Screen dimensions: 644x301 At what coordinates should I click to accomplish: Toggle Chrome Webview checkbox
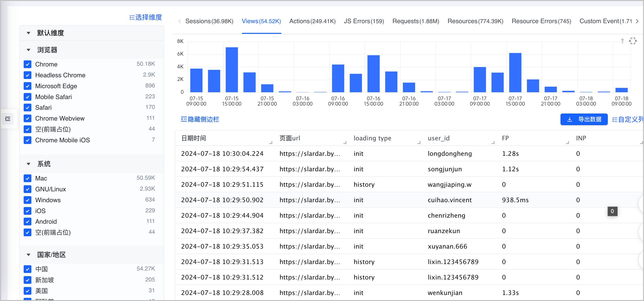coord(28,118)
